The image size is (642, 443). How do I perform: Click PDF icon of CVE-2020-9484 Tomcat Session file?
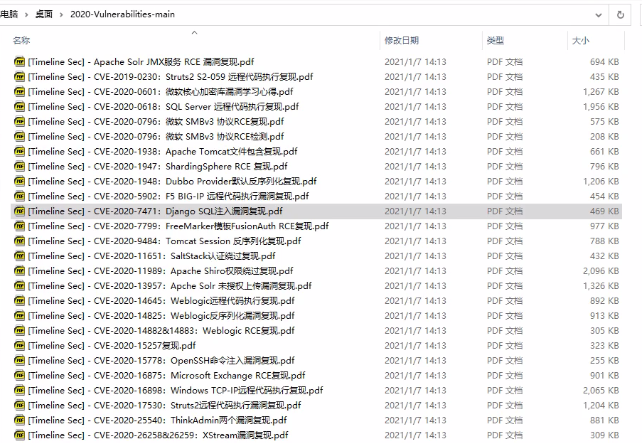pos(19,241)
